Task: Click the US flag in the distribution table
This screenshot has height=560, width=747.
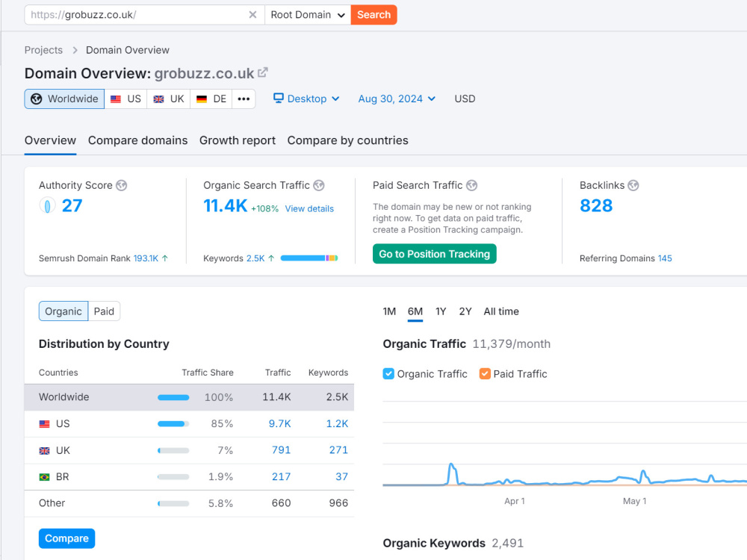Action: [x=44, y=424]
